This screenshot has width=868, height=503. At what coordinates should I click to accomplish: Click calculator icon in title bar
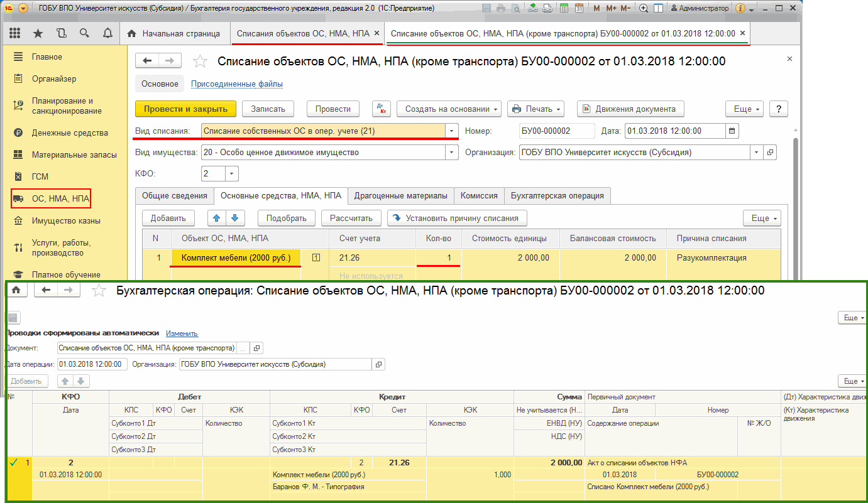(564, 8)
